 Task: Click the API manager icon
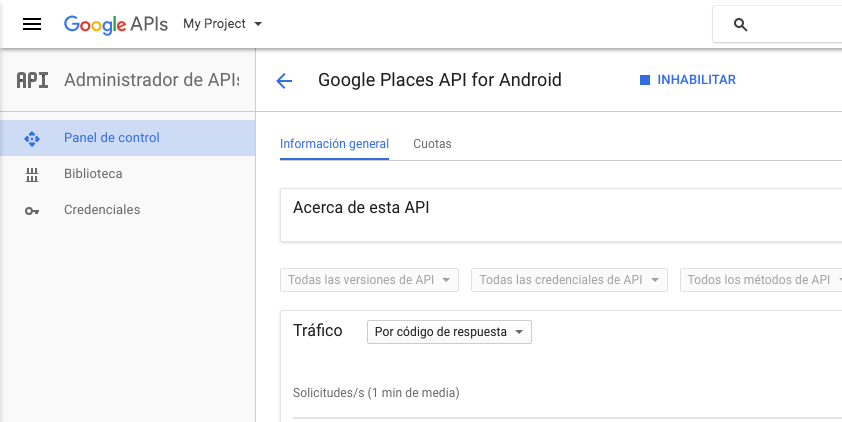coord(32,81)
